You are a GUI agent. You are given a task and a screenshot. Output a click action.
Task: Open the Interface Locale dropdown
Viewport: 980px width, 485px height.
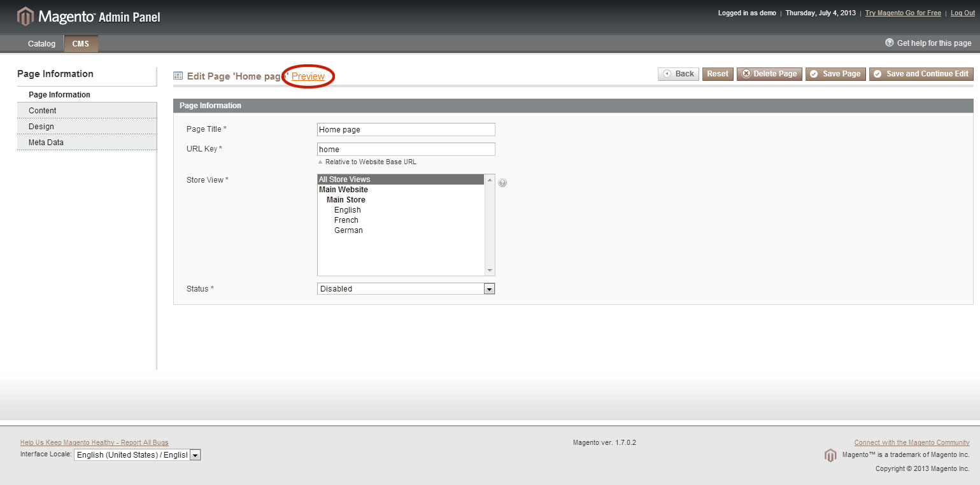tap(138, 455)
